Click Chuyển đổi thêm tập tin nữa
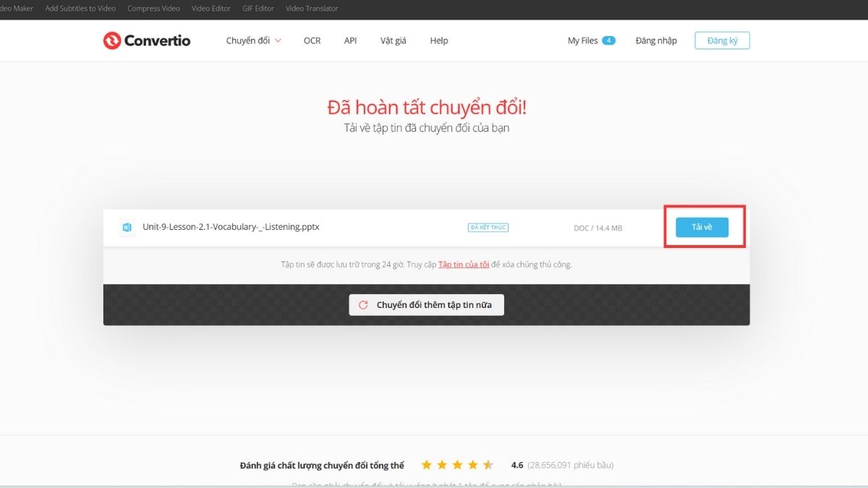This screenshot has width=868, height=488. coord(426,304)
